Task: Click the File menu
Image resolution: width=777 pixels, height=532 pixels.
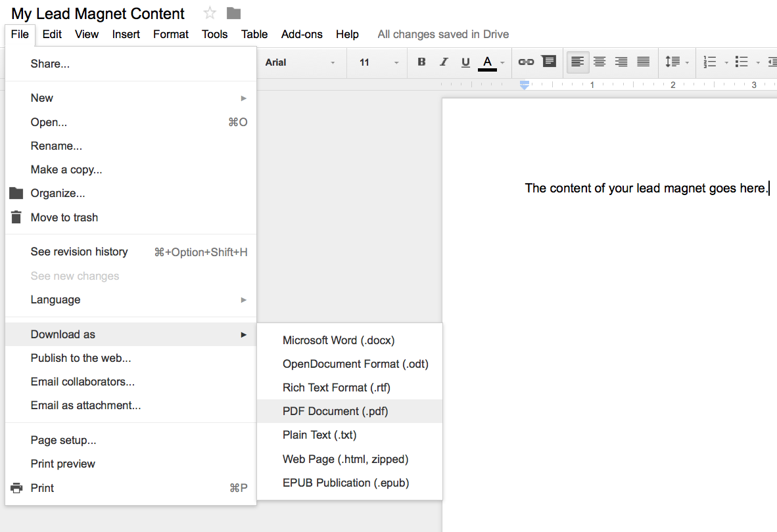Action: pos(20,35)
